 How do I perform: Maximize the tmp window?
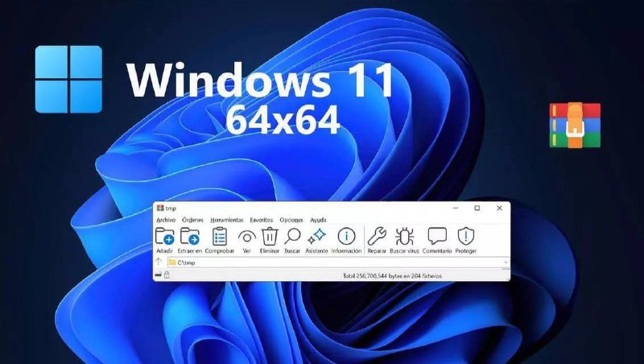tap(477, 209)
